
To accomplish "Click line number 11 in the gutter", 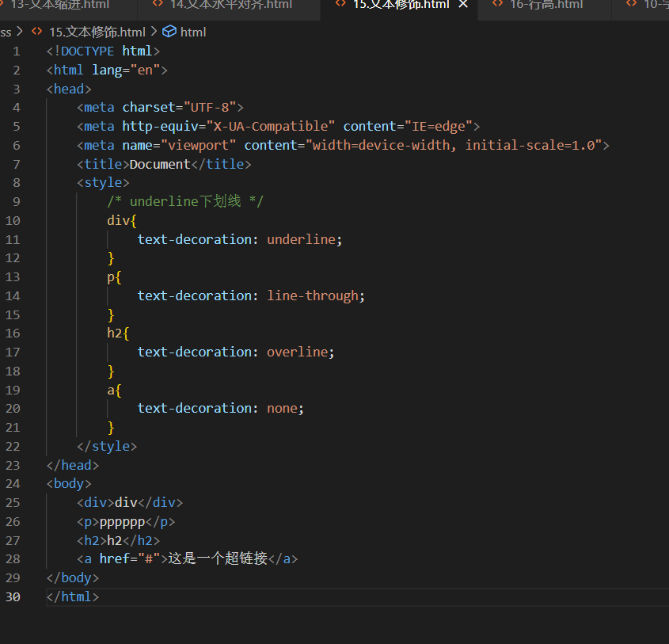I will pos(13,239).
